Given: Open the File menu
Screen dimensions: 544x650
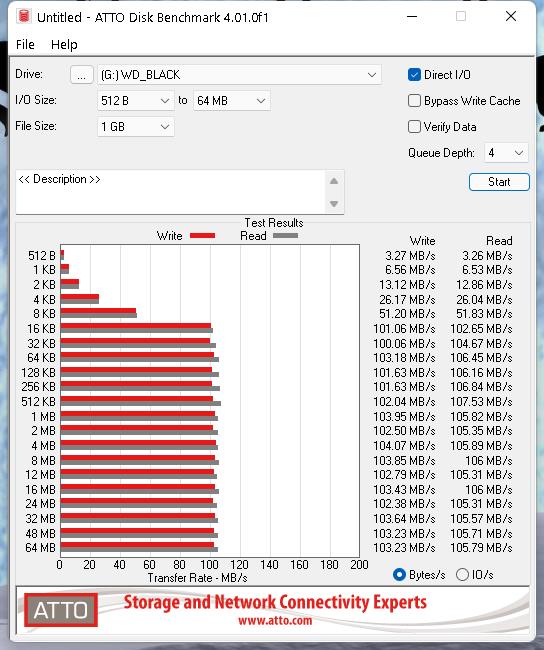Looking at the screenshot, I should tap(25, 44).
